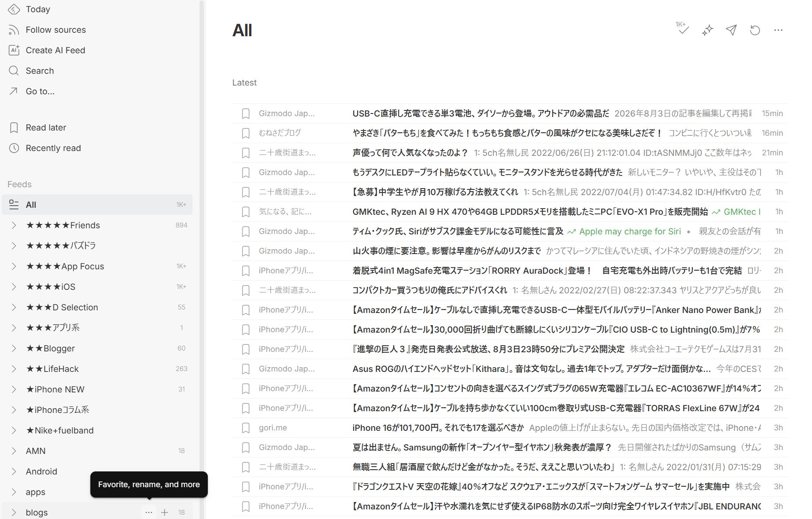Screen dimensions: 812x519
Task: Bookmark the iPhone 16が101,700円 article
Action: [x=246, y=428]
